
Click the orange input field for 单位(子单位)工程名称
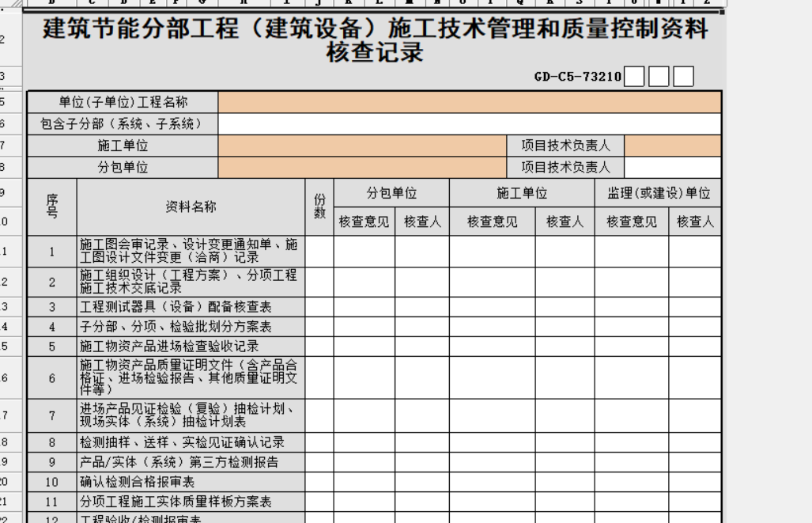click(470, 102)
